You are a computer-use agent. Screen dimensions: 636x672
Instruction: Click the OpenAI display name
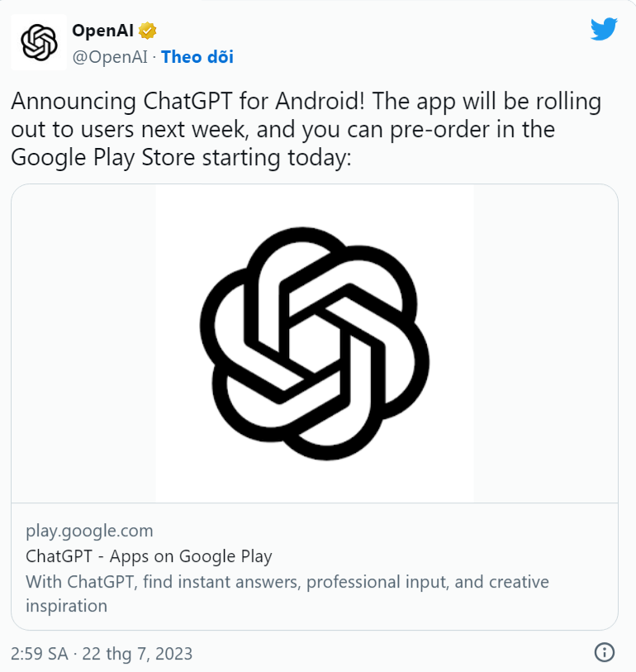click(102, 31)
